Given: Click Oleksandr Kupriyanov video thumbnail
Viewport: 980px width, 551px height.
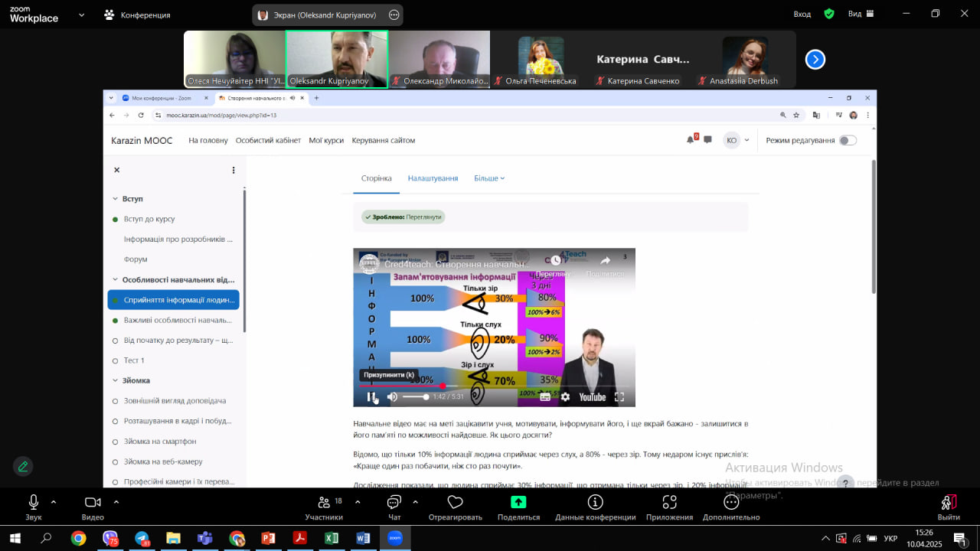Looking at the screenshot, I should coord(337,59).
